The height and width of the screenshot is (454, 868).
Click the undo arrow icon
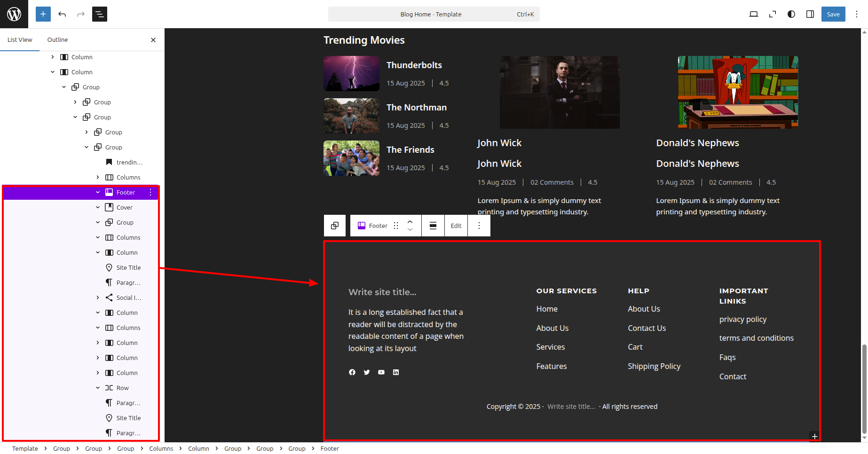point(62,14)
